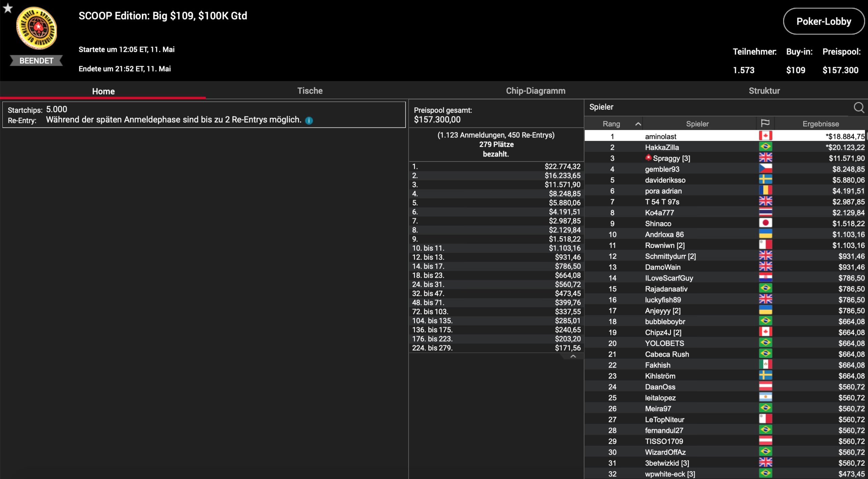Click Japan flag next to Shinaco
The width and height of the screenshot is (868, 479).
pos(765,223)
